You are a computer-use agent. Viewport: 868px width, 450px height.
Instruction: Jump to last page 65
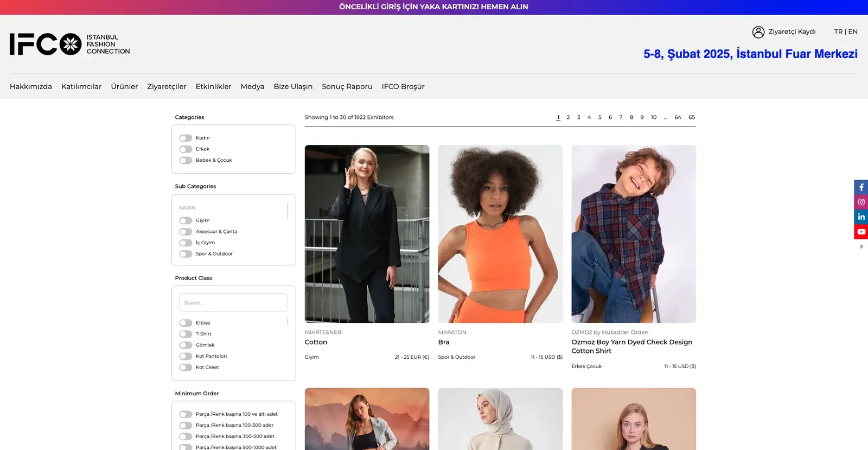(692, 117)
